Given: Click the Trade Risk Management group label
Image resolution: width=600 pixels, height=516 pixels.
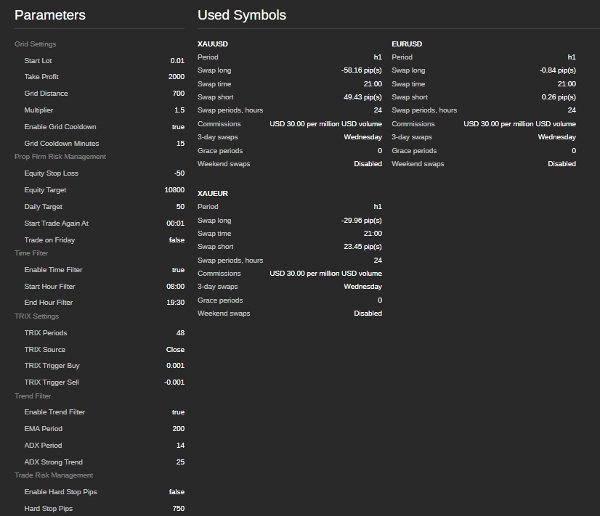Looking at the screenshot, I should click(54, 475).
